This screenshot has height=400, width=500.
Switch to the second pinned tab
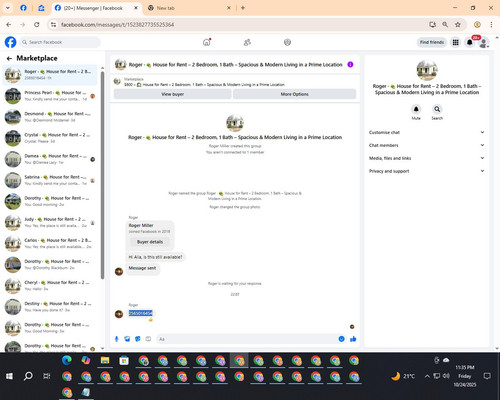click(x=41, y=8)
